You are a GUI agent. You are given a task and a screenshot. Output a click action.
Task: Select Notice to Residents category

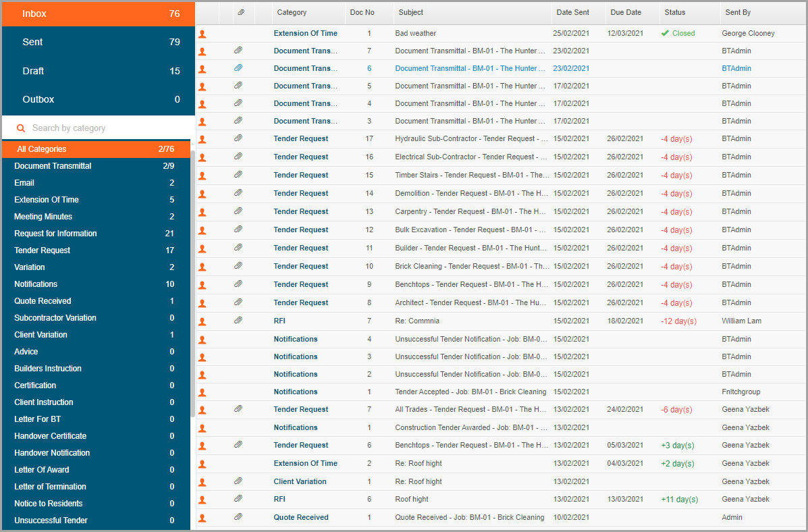[96, 504]
